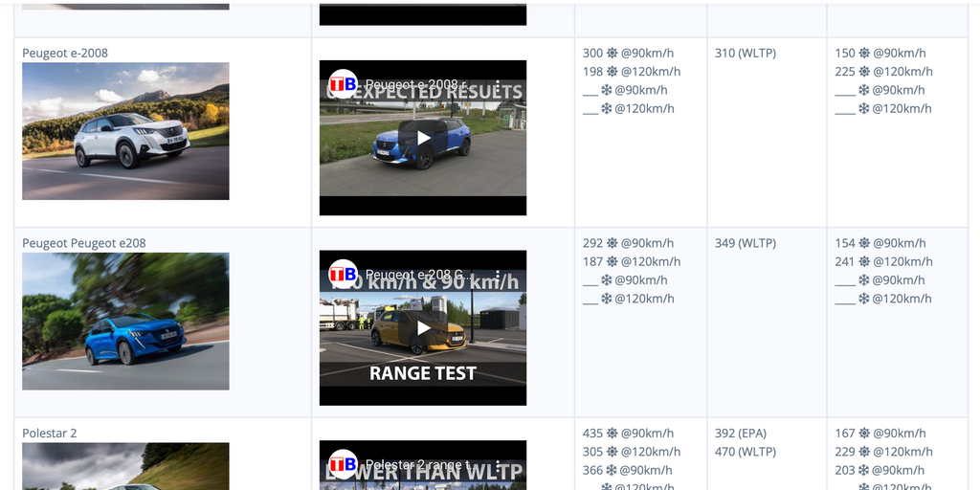
Task: Click the Polestar 2 car photo
Action: (125, 466)
